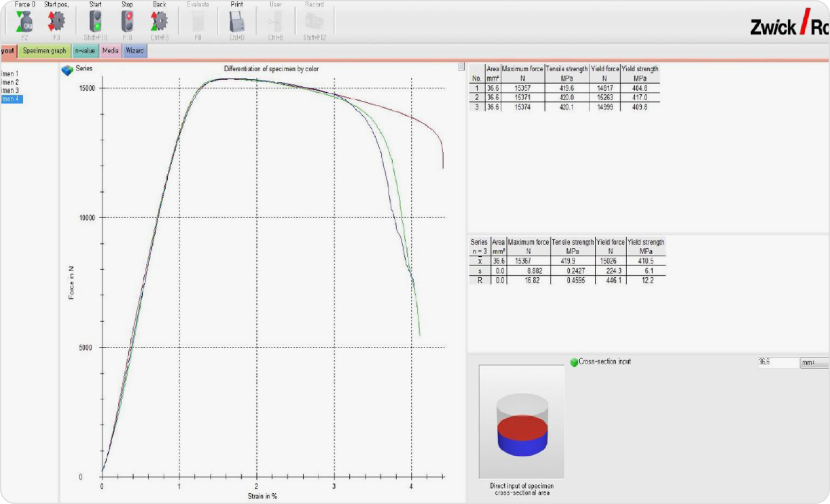Click the Record camera icon

coord(314,22)
